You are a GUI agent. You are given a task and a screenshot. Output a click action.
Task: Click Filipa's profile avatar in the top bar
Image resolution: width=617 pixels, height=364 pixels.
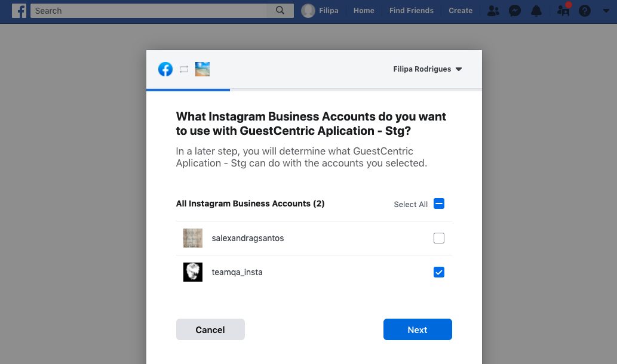pos(308,11)
